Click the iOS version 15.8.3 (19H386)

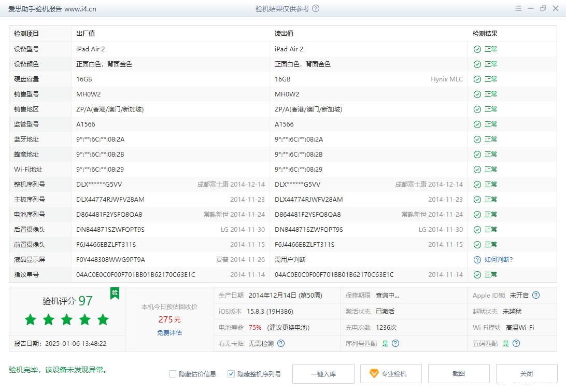[x=270, y=311]
